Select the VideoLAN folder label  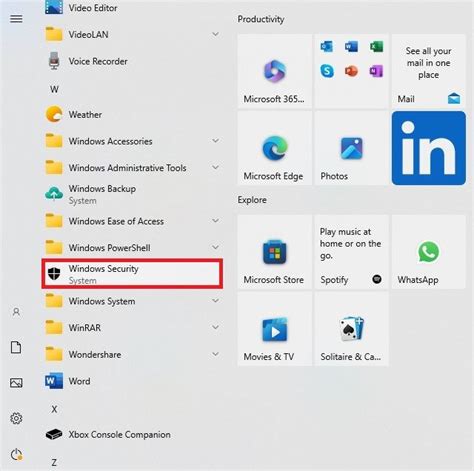coord(88,35)
